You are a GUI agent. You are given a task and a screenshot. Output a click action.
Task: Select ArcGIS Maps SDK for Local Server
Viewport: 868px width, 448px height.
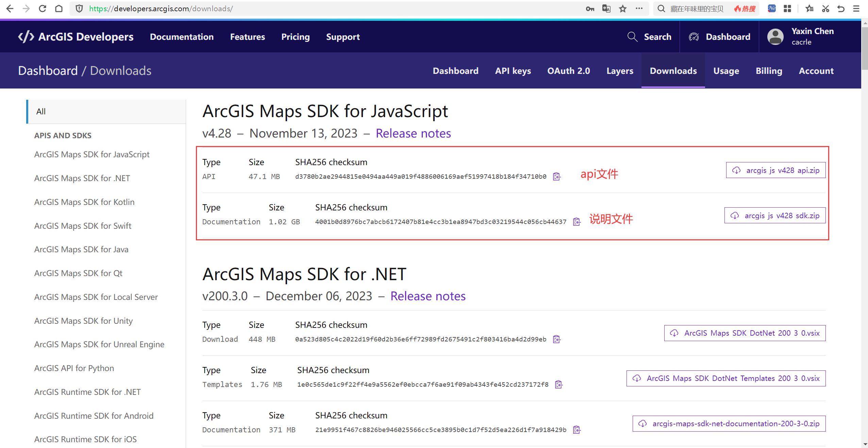[x=96, y=297]
